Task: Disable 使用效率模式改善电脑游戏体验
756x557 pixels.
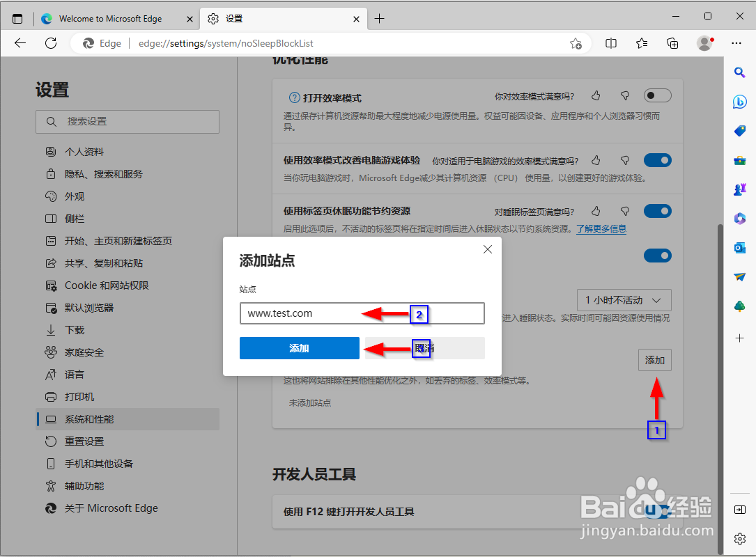Action: [657, 160]
